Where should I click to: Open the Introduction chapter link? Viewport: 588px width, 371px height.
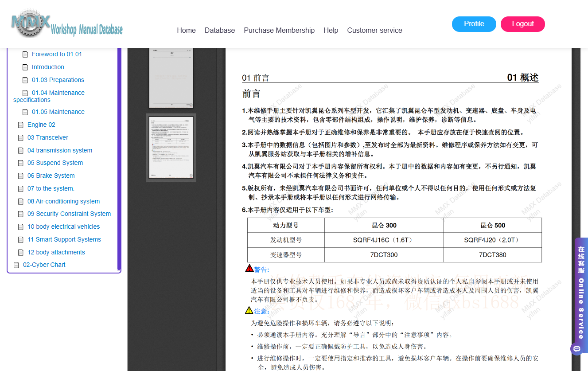point(48,67)
